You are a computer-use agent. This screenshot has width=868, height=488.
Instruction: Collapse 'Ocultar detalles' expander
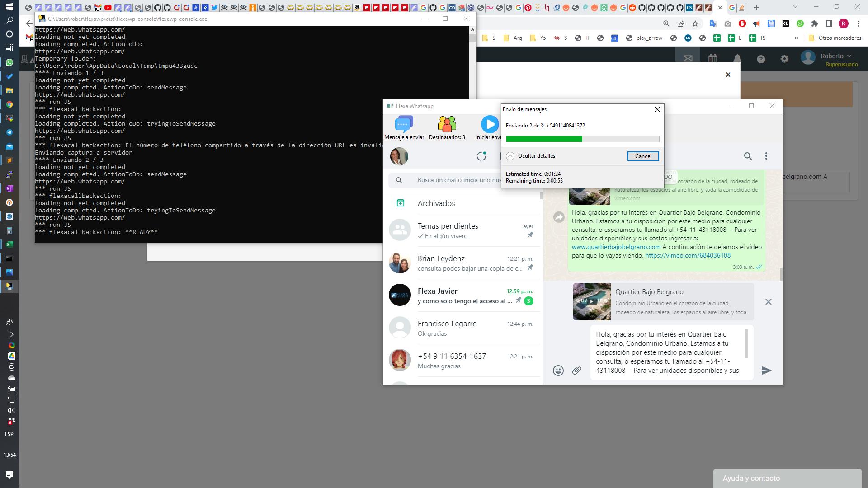[510, 156]
